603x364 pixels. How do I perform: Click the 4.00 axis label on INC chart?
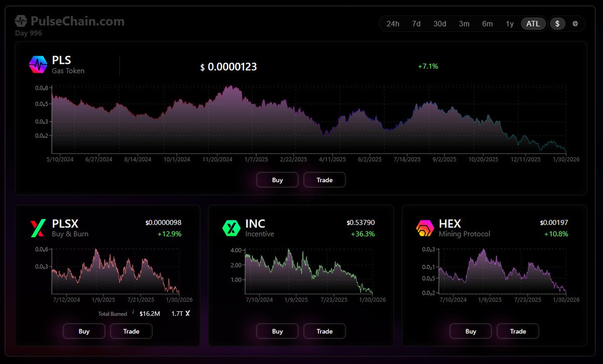click(x=237, y=250)
